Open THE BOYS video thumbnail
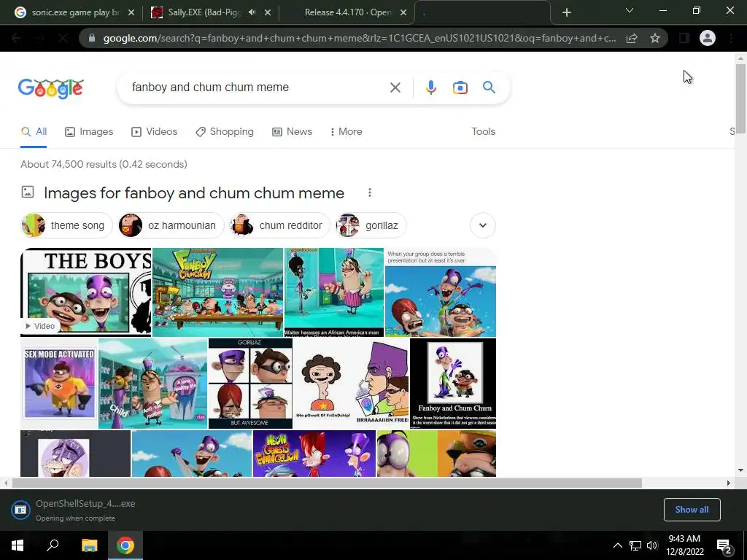This screenshot has width=747, height=560. coord(86,292)
